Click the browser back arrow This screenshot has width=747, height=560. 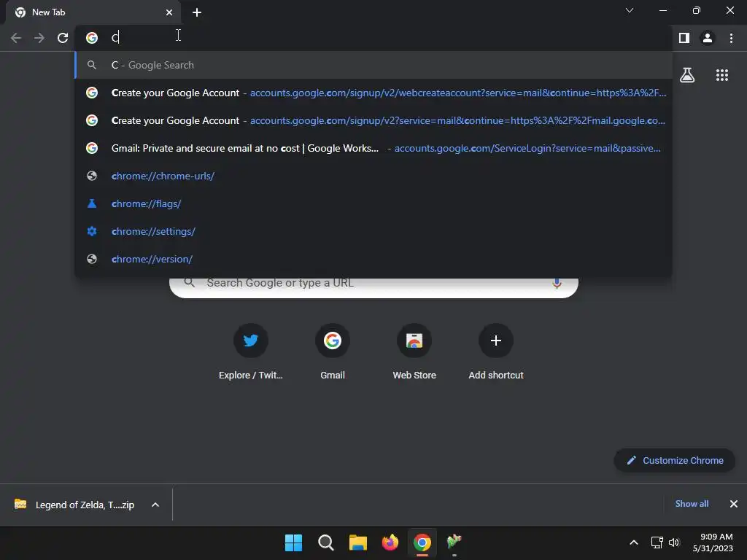(x=16, y=38)
